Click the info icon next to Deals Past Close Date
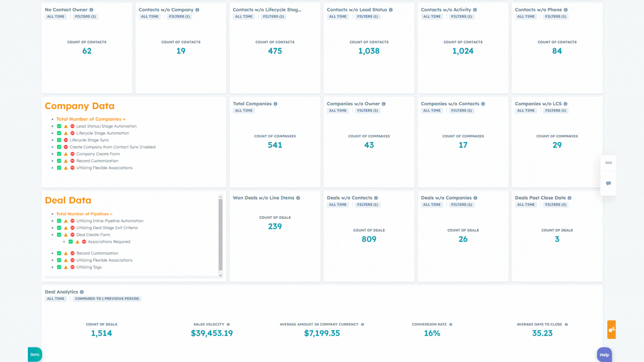This screenshot has width=644, height=362. pyautogui.click(x=569, y=198)
